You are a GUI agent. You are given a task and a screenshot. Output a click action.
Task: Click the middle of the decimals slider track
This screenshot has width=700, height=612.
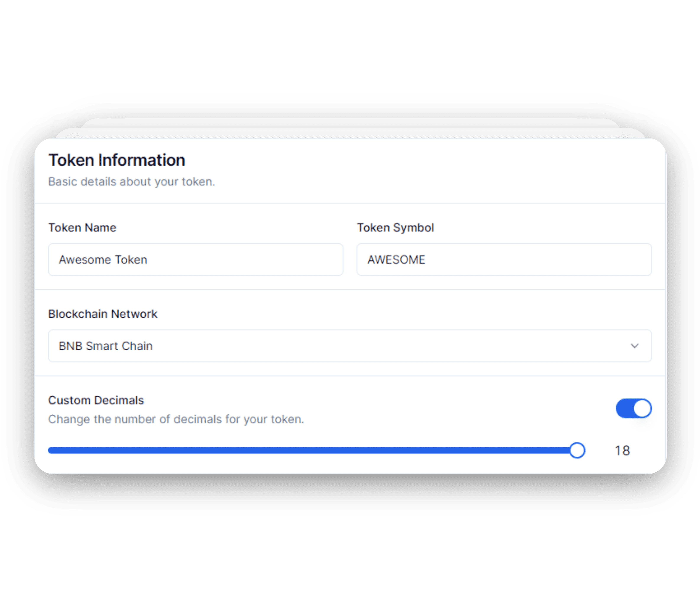(312, 451)
